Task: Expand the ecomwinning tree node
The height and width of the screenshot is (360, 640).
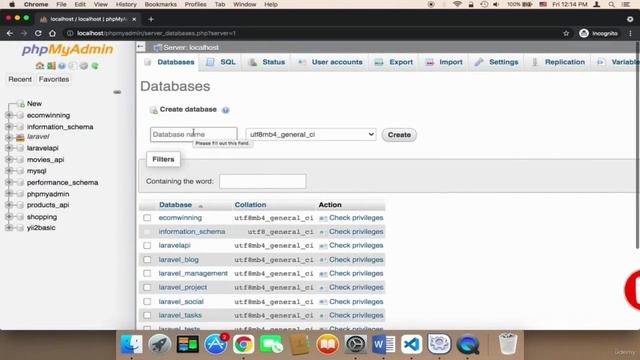Action: pos(9,116)
